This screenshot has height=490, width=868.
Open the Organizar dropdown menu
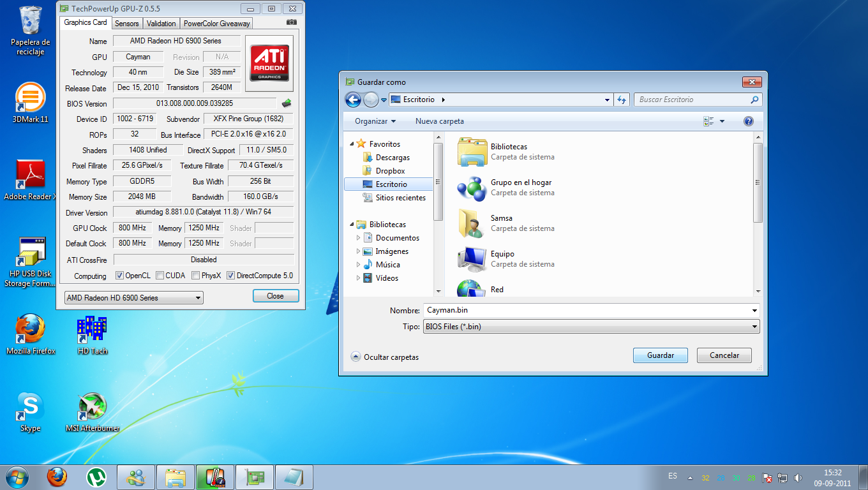pyautogui.click(x=375, y=121)
